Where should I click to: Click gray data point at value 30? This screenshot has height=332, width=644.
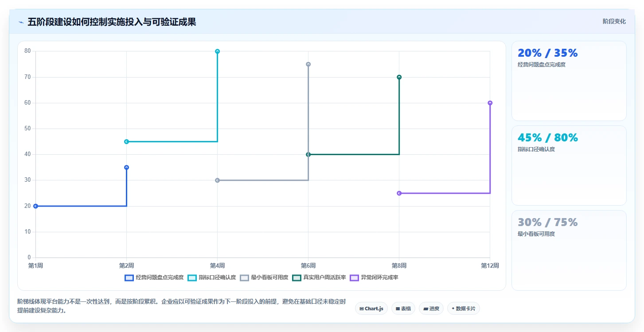tap(217, 180)
